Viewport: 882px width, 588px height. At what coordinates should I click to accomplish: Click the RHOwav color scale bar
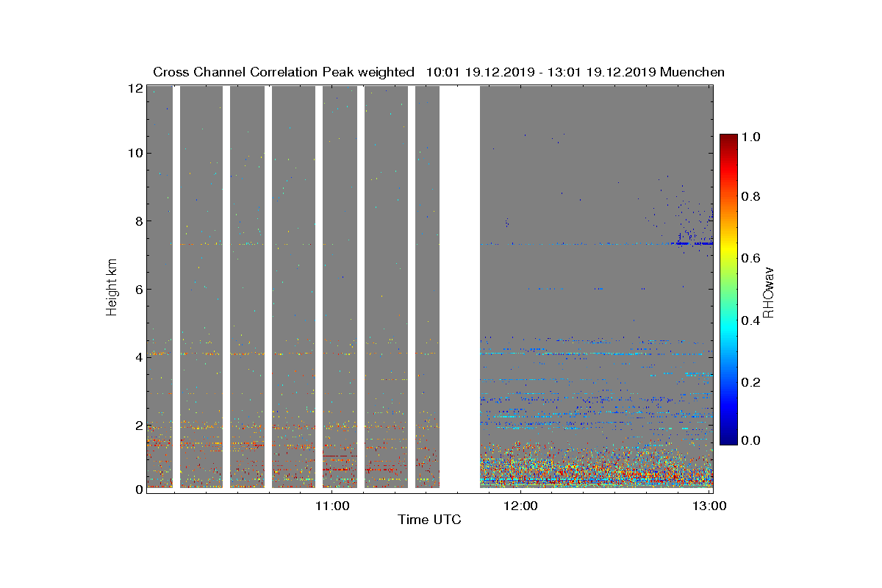pyautogui.click(x=728, y=289)
